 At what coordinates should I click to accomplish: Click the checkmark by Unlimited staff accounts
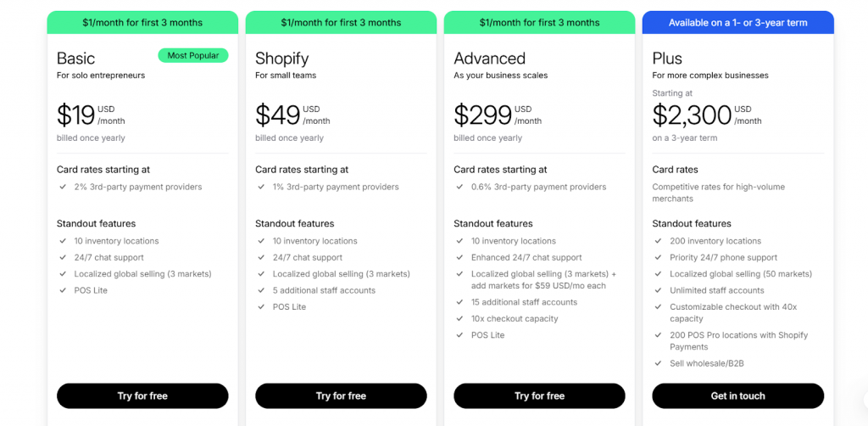(x=658, y=290)
